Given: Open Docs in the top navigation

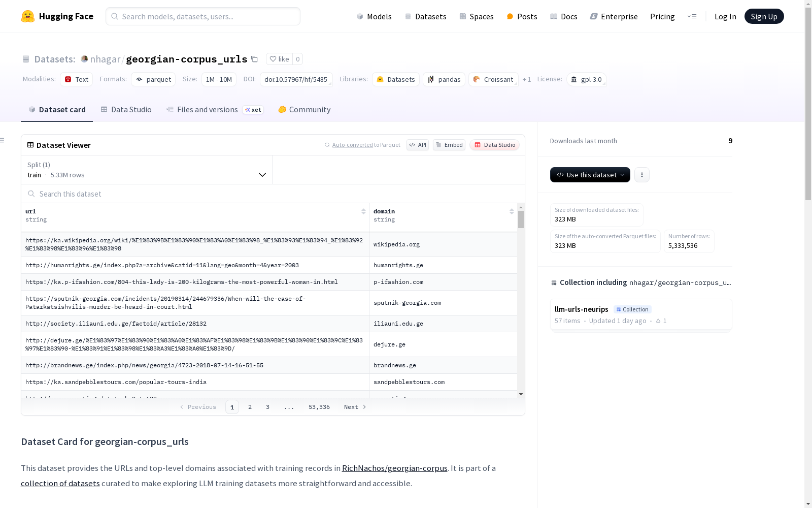Looking at the screenshot, I should click(564, 16).
